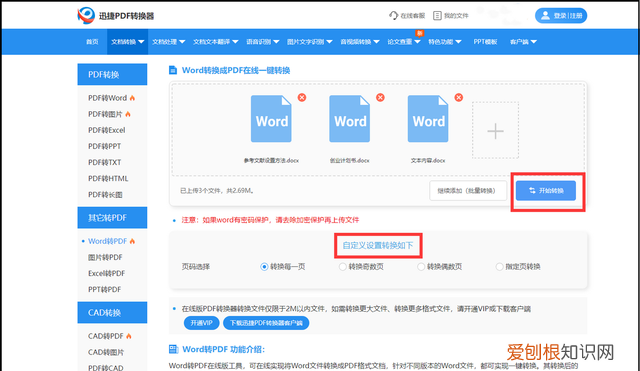Expand the 客户端 nav dropdown
The height and width of the screenshot is (371, 640).
click(523, 42)
